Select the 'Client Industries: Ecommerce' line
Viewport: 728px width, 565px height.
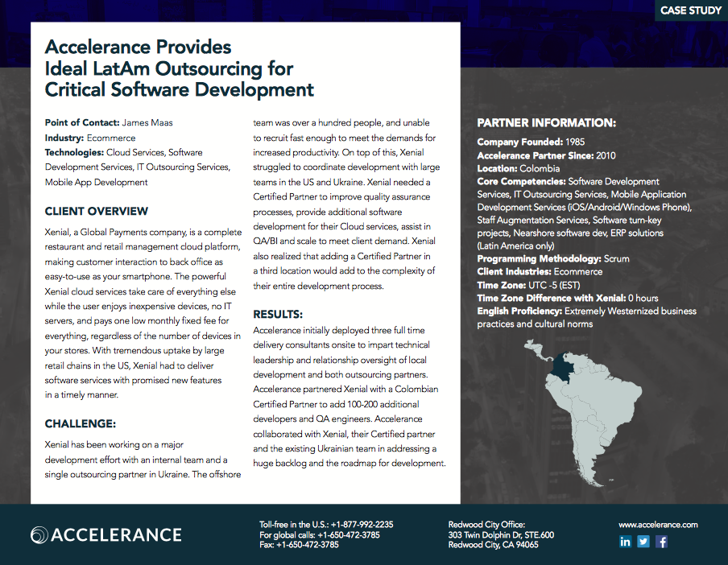540,272
